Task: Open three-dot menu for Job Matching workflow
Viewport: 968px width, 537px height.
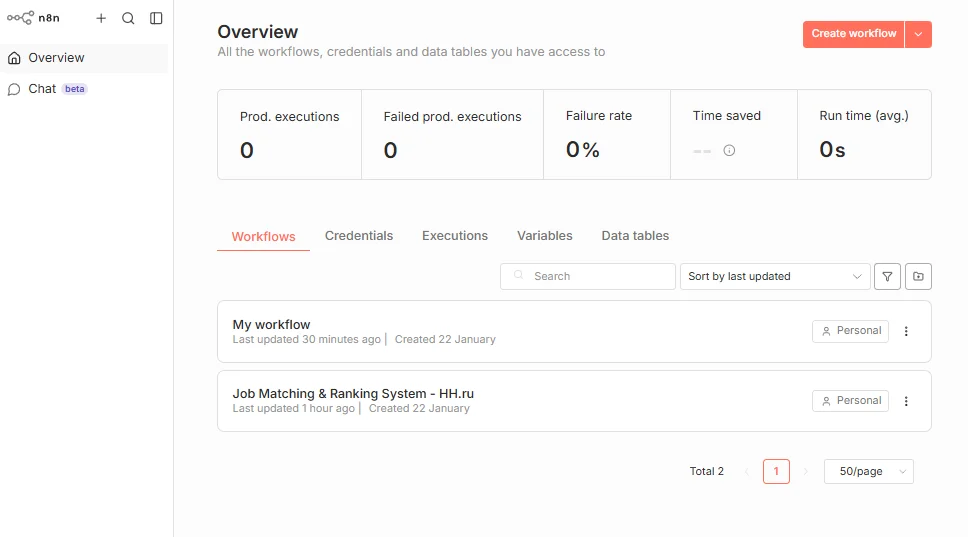Action: [x=907, y=401]
